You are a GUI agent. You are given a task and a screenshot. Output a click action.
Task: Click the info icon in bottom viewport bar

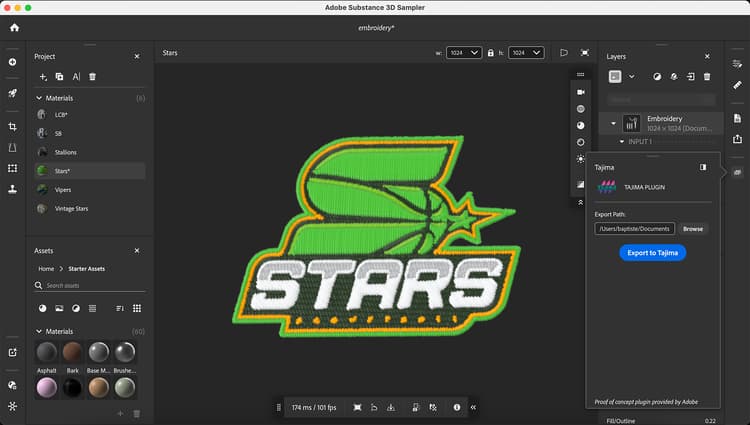pos(457,408)
